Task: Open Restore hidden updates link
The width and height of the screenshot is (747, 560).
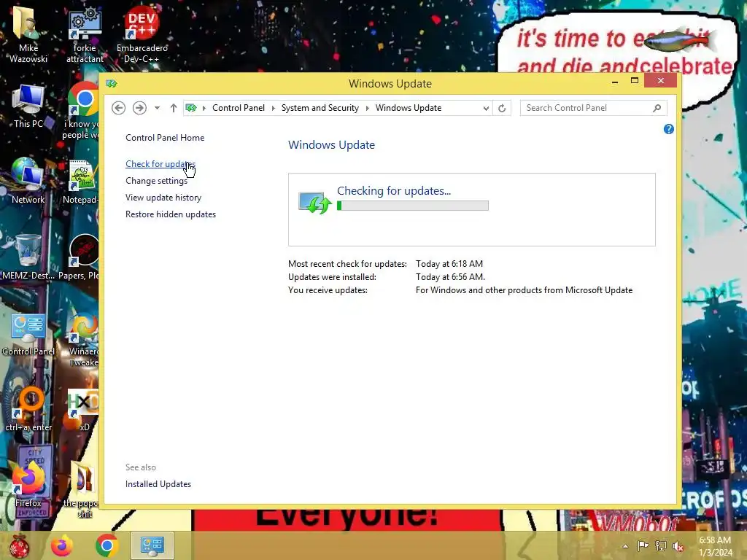Action: tap(171, 214)
